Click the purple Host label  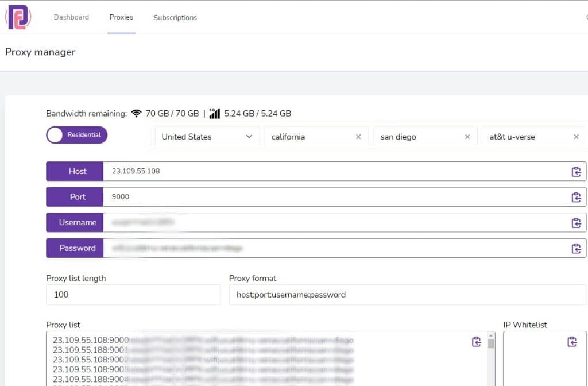pos(75,171)
